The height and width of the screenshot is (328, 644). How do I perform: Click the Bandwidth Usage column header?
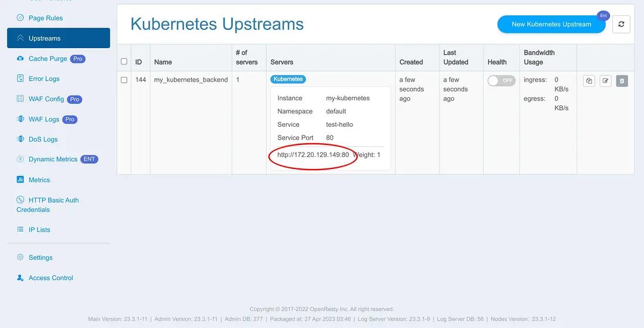pyautogui.click(x=539, y=58)
